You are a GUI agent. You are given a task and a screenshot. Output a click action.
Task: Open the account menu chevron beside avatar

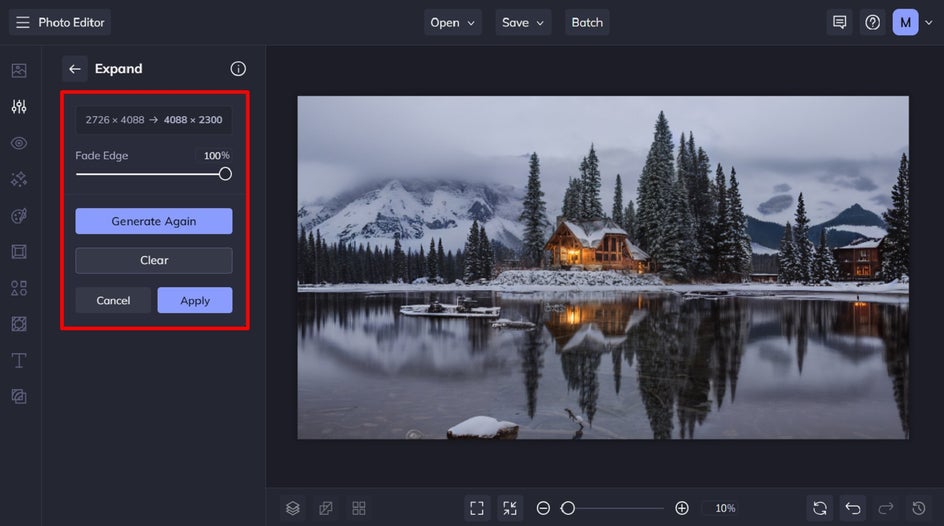(928, 22)
